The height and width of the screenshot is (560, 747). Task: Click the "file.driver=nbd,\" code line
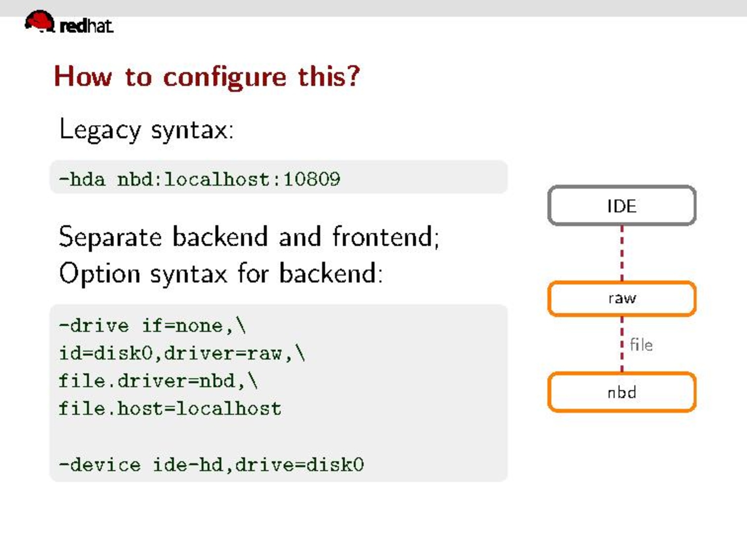point(158,381)
